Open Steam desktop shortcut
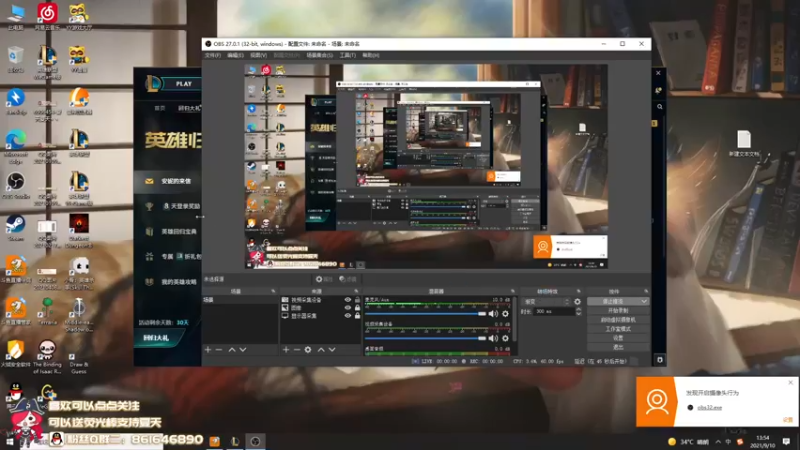800x450 pixels. pyautogui.click(x=15, y=228)
